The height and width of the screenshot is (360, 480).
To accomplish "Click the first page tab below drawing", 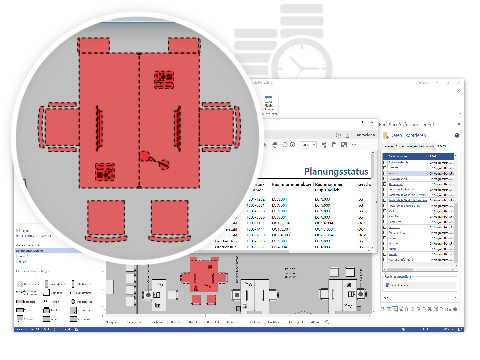I will [x=112, y=322].
